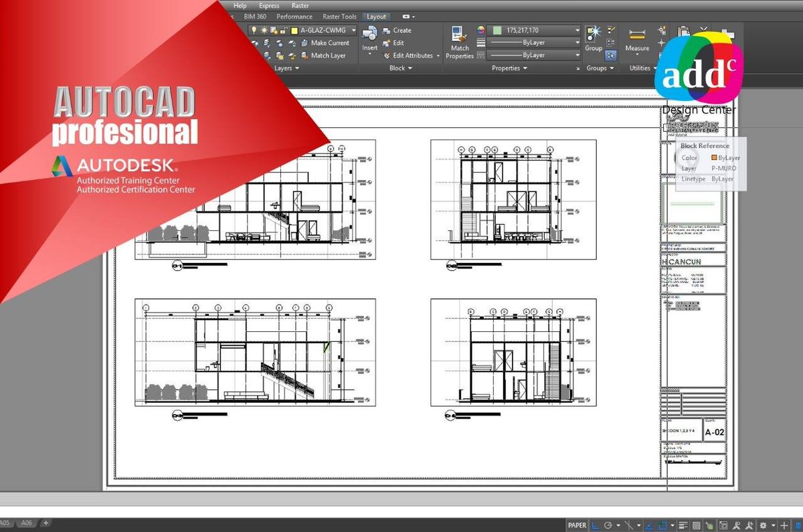Expand the Layers panel

coord(287,68)
